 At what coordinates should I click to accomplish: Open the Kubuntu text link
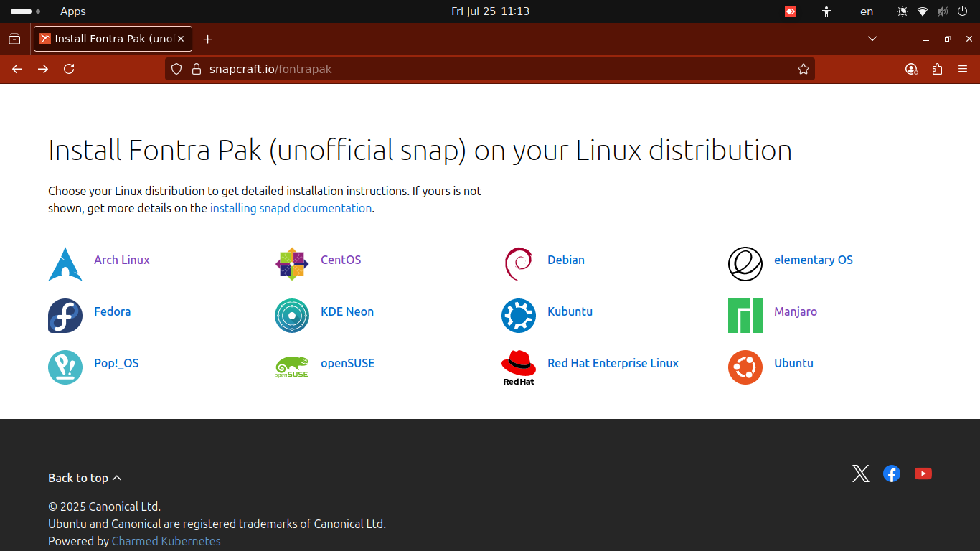point(570,311)
